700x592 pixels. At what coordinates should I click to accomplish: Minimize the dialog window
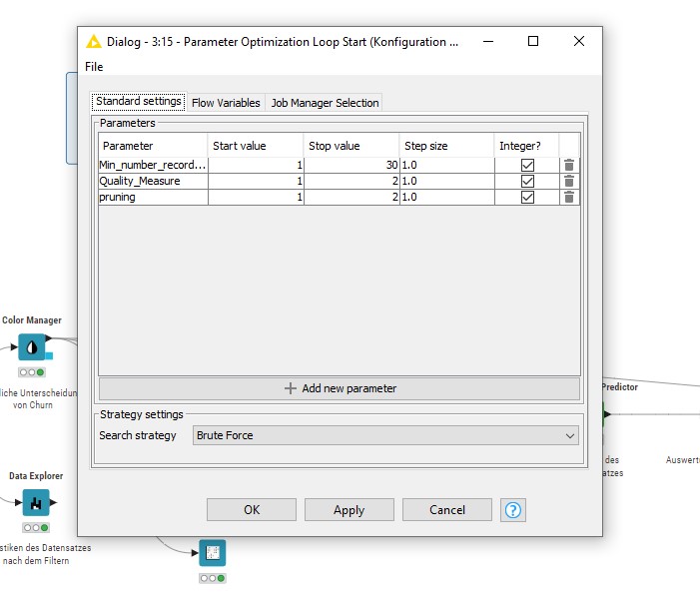coord(488,41)
